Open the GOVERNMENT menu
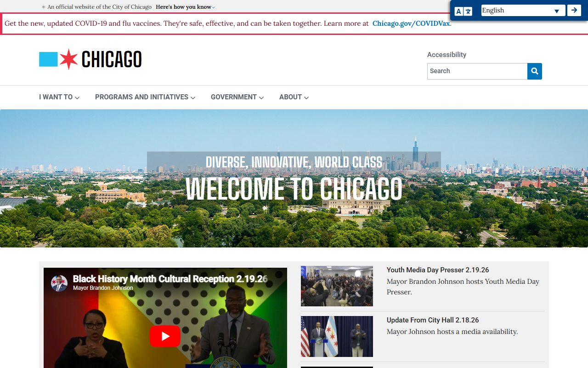The height and width of the screenshot is (368, 588). pyautogui.click(x=237, y=97)
